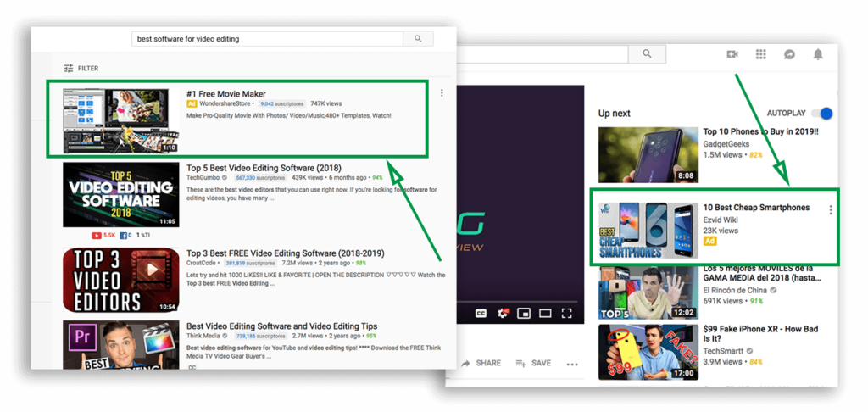Viewport: 868px width, 412px height.
Task: Click the verified badge next to TechSmartt
Action: click(x=749, y=351)
